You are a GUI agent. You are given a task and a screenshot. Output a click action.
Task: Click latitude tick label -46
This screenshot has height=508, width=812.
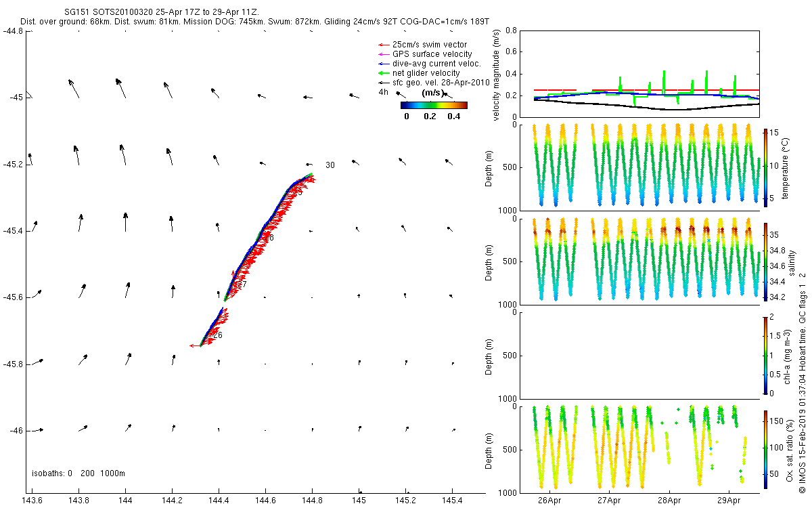point(16,431)
